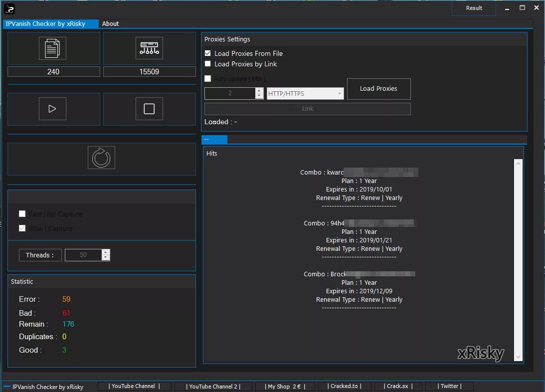
Task: Click the auto update minutes field showing 2
Action: (x=230, y=93)
